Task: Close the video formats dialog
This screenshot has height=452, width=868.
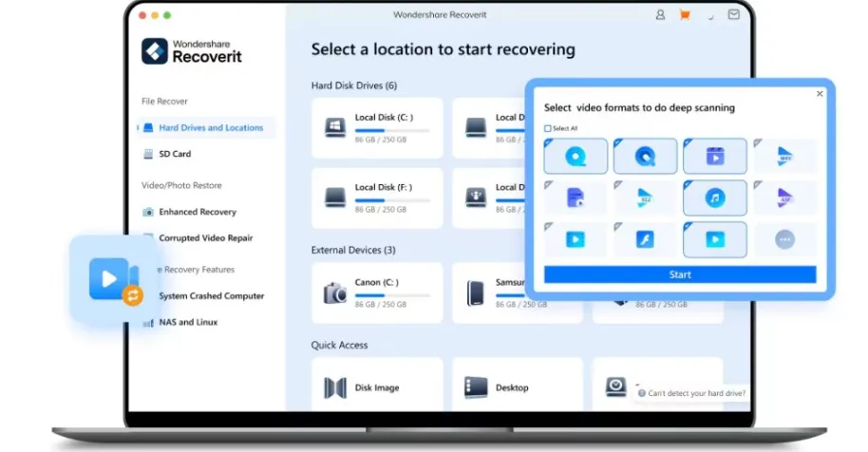Action: point(820,93)
